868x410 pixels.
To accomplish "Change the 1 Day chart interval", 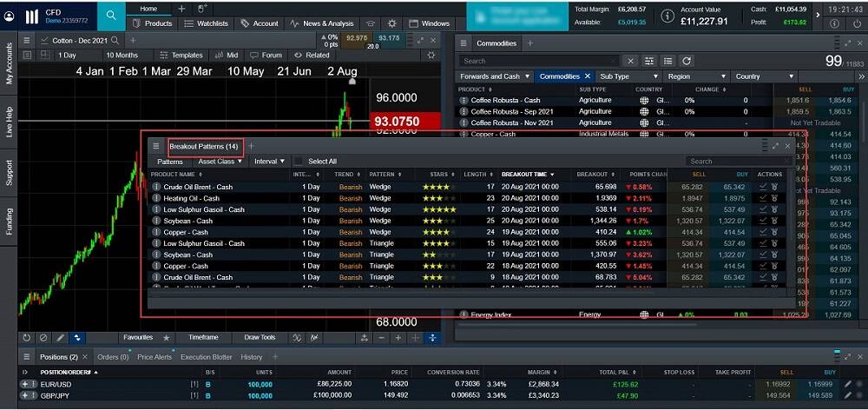I will (x=68, y=55).
